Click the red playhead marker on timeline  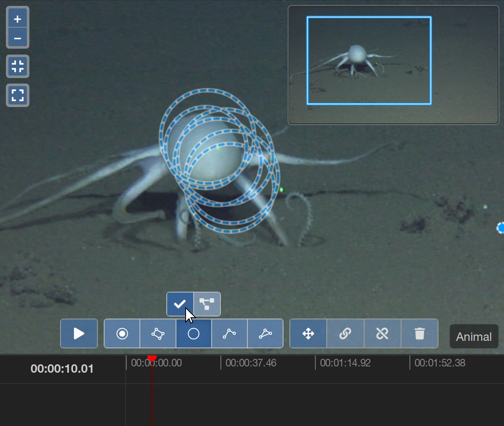[152, 358]
